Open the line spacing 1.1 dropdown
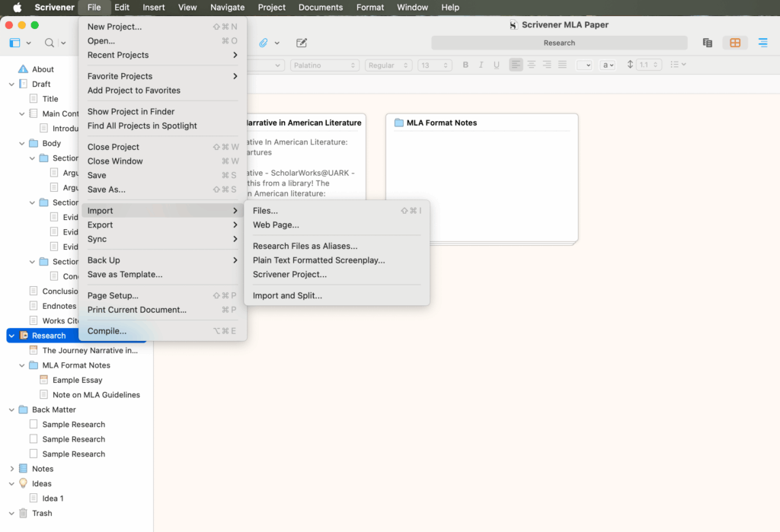 (649, 65)
